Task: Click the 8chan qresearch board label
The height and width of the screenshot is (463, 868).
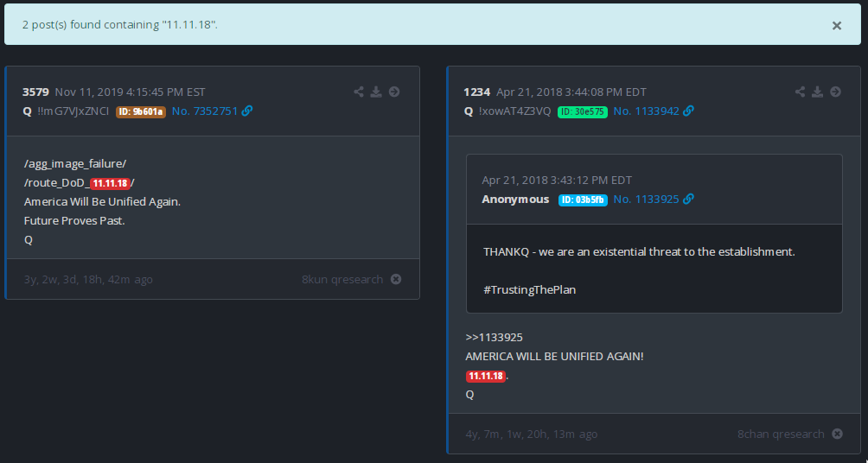Action: [781, 434]
